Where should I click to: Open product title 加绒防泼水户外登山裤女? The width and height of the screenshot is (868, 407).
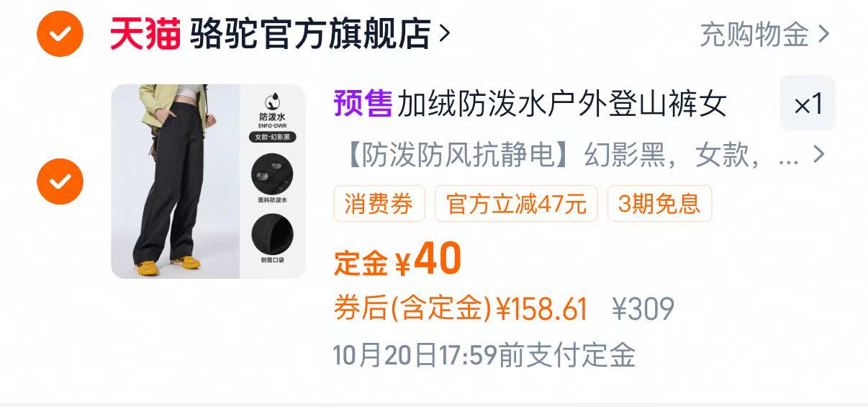point(561,105)
